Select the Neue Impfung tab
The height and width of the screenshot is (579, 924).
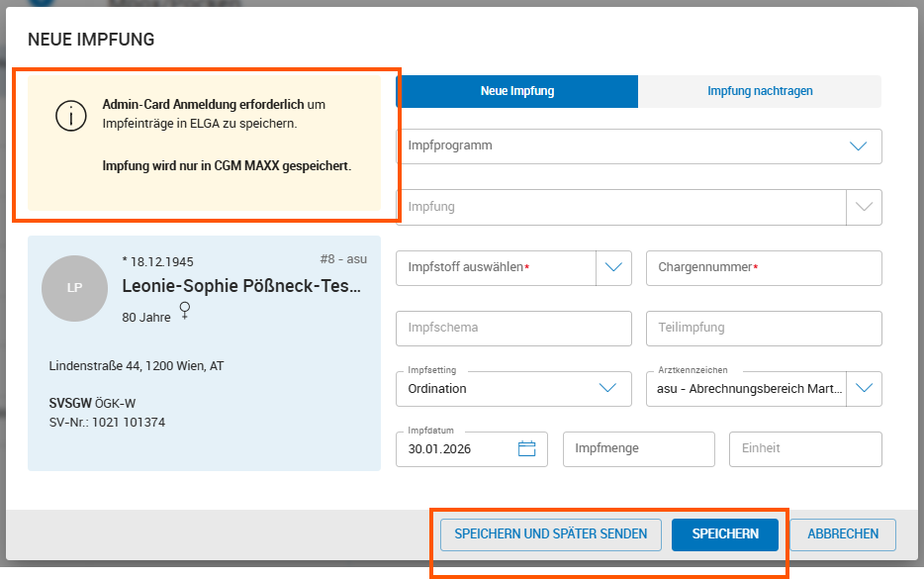(x=515, y=90)
